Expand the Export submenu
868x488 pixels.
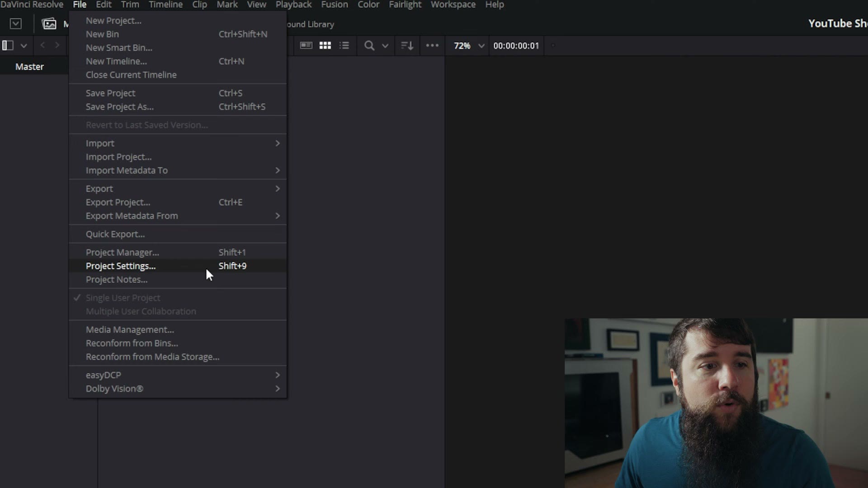coord(178,189)
